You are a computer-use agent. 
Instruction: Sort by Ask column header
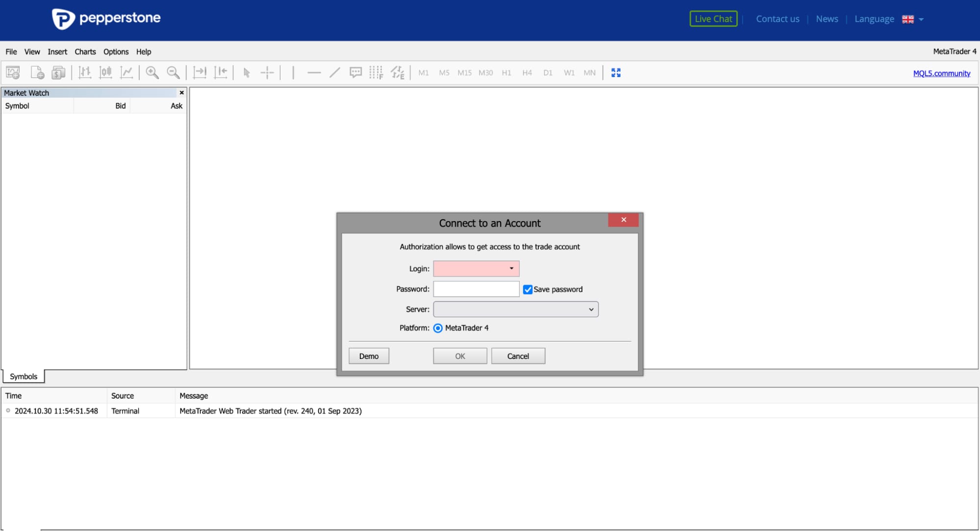158,106
